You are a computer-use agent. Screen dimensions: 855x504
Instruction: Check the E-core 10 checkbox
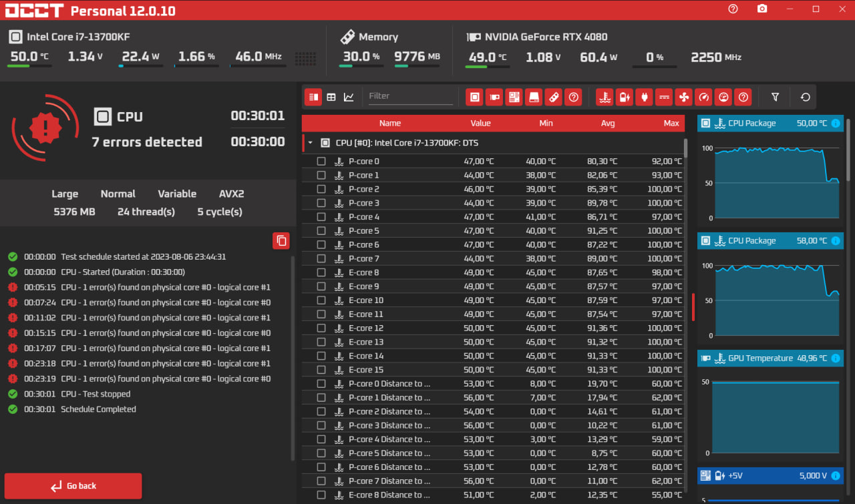(x=321, y=300)
